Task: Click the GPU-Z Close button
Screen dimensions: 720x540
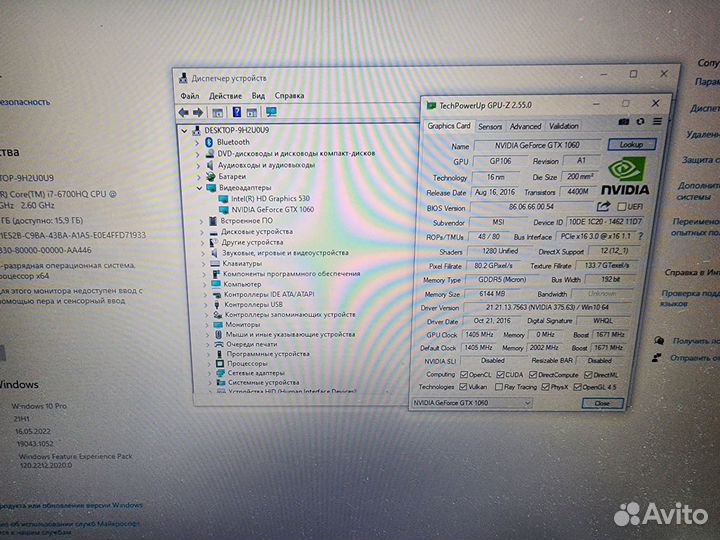Action: pos(602,403)
